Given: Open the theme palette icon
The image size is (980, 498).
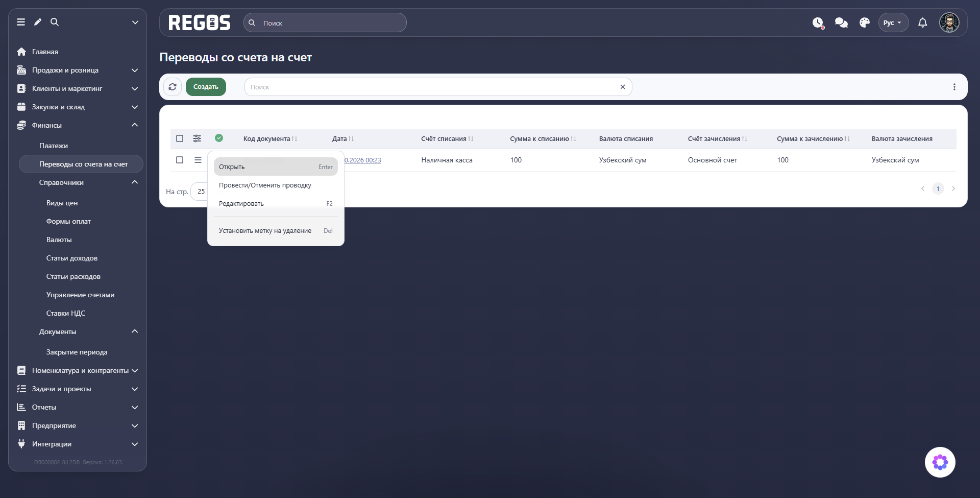Looking at the screenshot, I should pyautogui.click(x=865, y=22).
